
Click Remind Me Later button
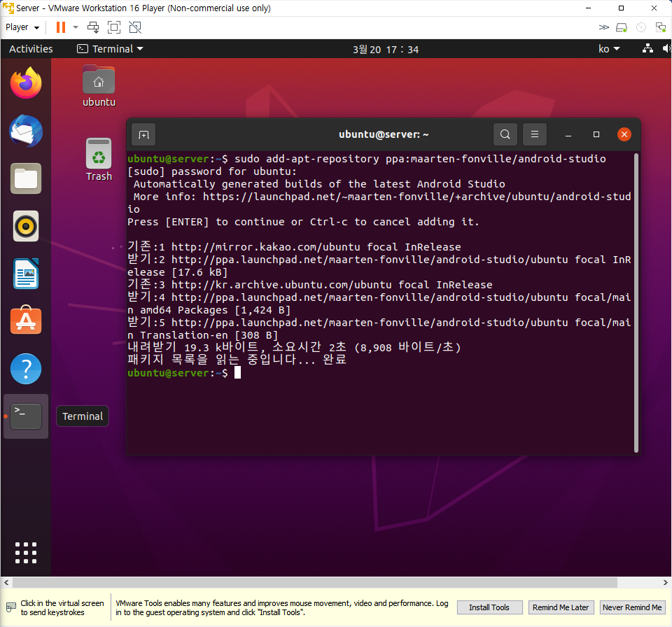tap(561, 607)
